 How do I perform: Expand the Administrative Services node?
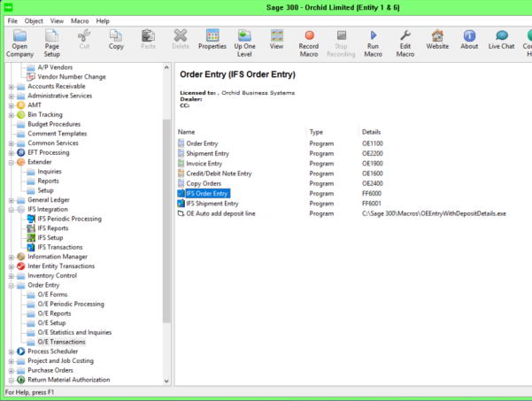12,96
